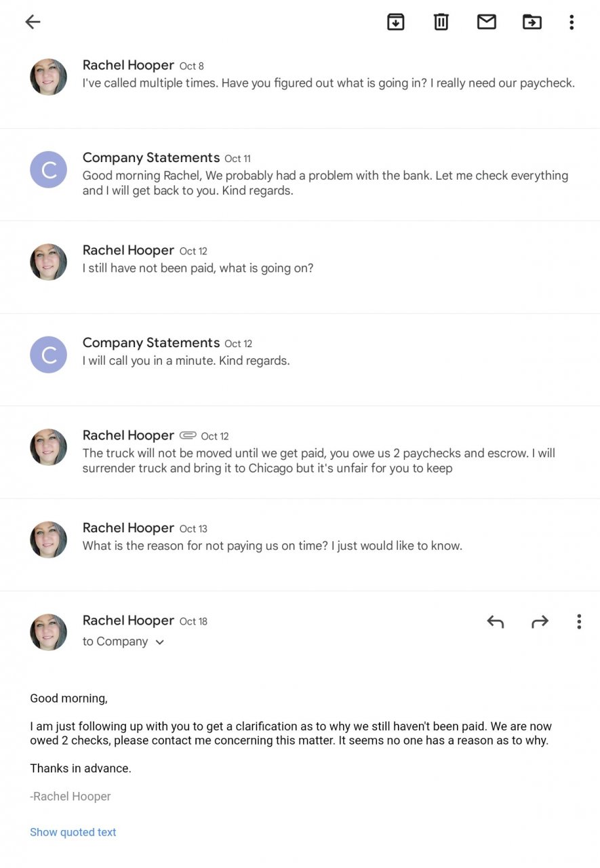Screen dimensions: 600x868
Task: Show quoted text in the email
Action: pyautogui.click(x=73, y=832)
